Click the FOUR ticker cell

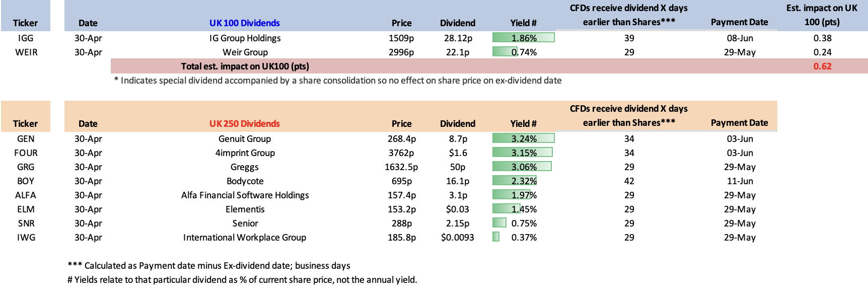(x=26, y=153)
